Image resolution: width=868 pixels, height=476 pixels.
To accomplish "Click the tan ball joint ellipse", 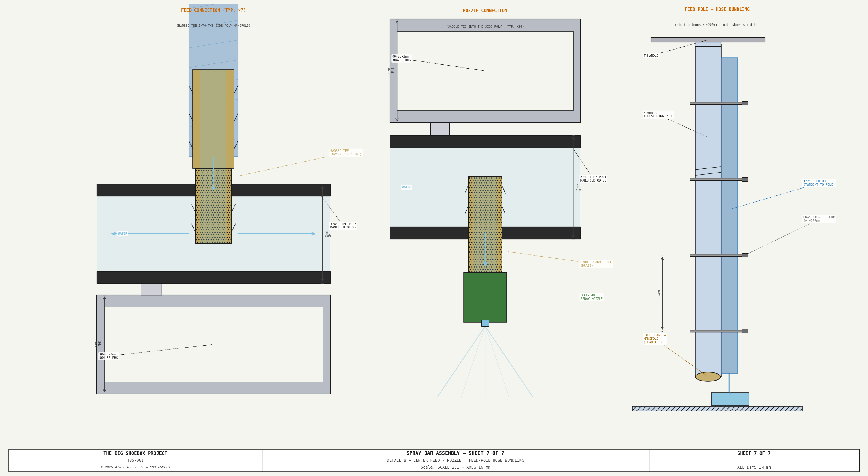I will click(708, 377).
